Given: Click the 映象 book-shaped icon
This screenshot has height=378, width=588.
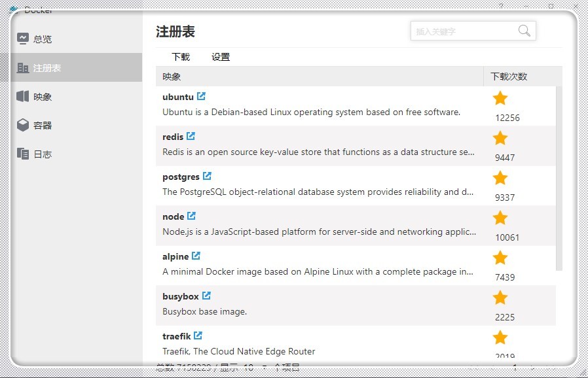Looking at the screenshot, I should [x=22, y=96].
